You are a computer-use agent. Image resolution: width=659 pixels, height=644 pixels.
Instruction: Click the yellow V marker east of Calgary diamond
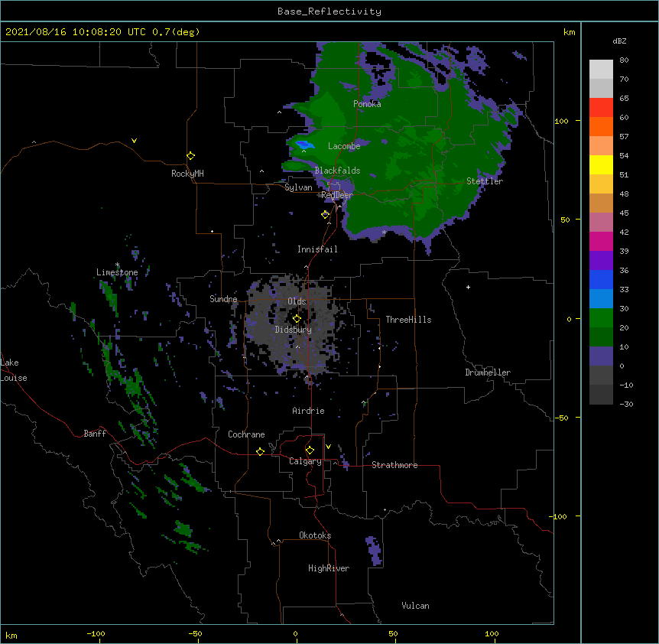328,447
